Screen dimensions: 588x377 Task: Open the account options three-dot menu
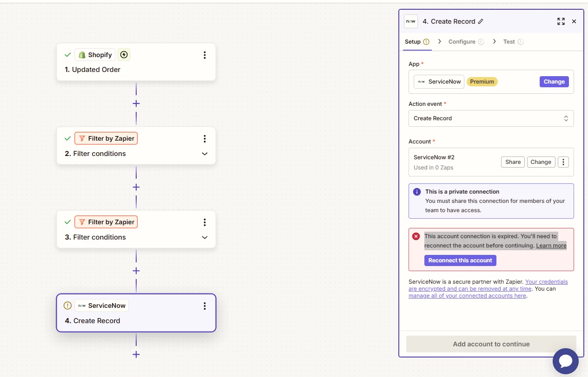click(563, 162)
